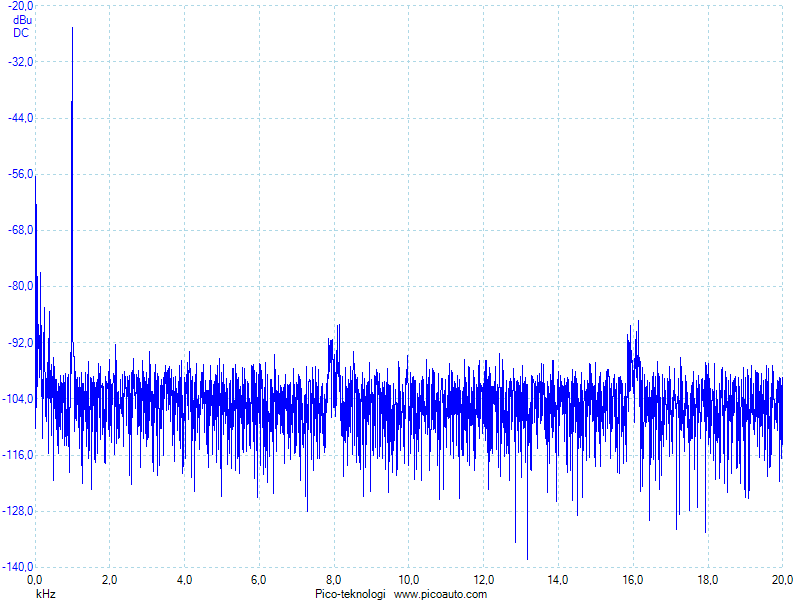Screen dimensions: 800x600
Task: Click the -116,0 axis label
Action: pyautogui.click(x=18, y=455)
